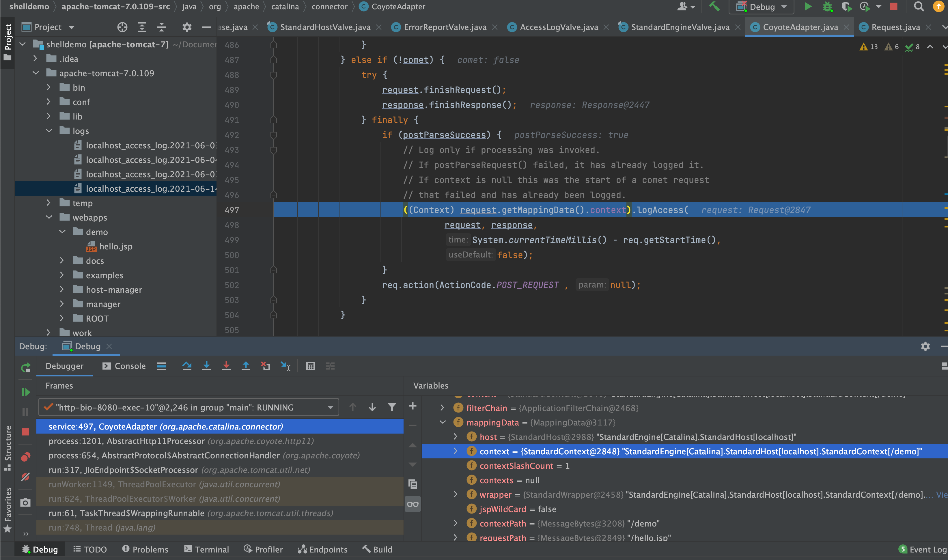The height and width of the screenshot is (560, 948).
Task: Expand the filterChain variable node
Action: pyautogui.click(x=442, y=408)
